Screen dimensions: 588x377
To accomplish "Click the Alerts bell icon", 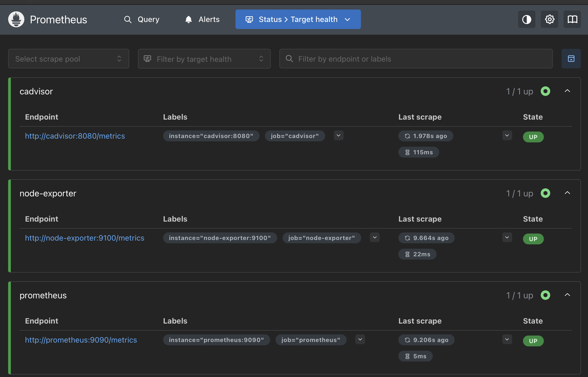I will pyautogui.click(x=189, y=20).
